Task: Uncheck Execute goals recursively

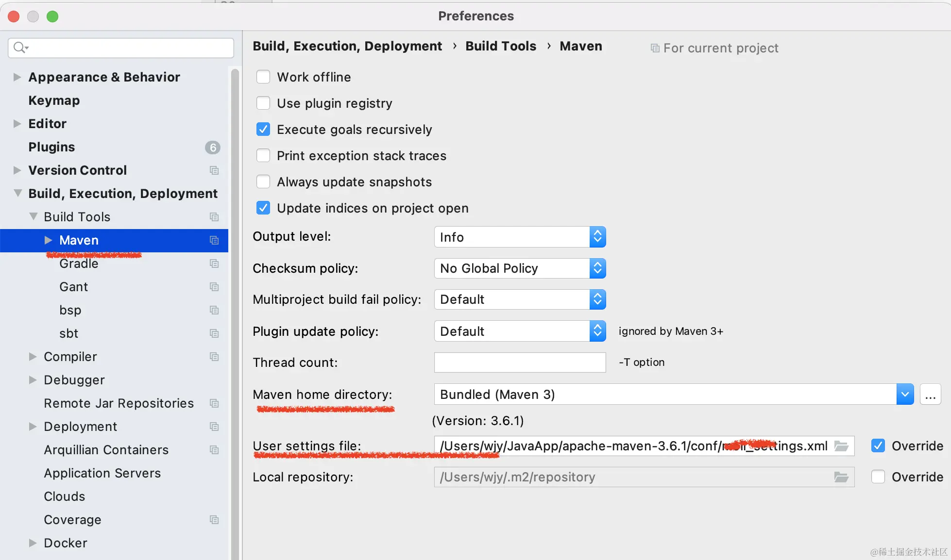Action: point(263,130)
